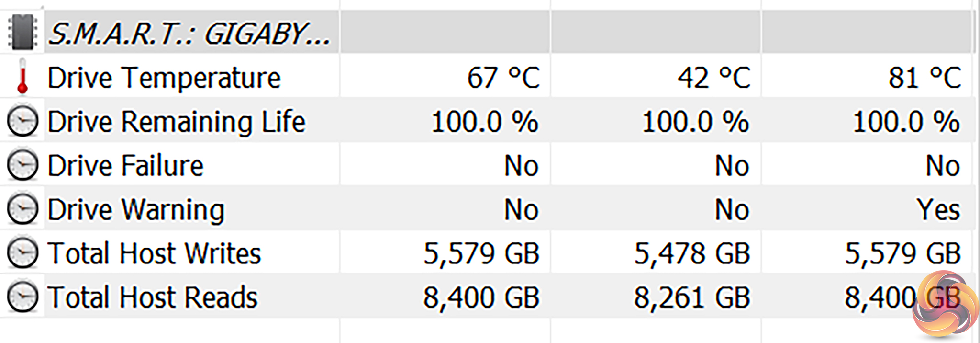The image size is (980, 343).
Task: Click the S.M.A.R.T. drive chip icon
Action: [22, 32]
